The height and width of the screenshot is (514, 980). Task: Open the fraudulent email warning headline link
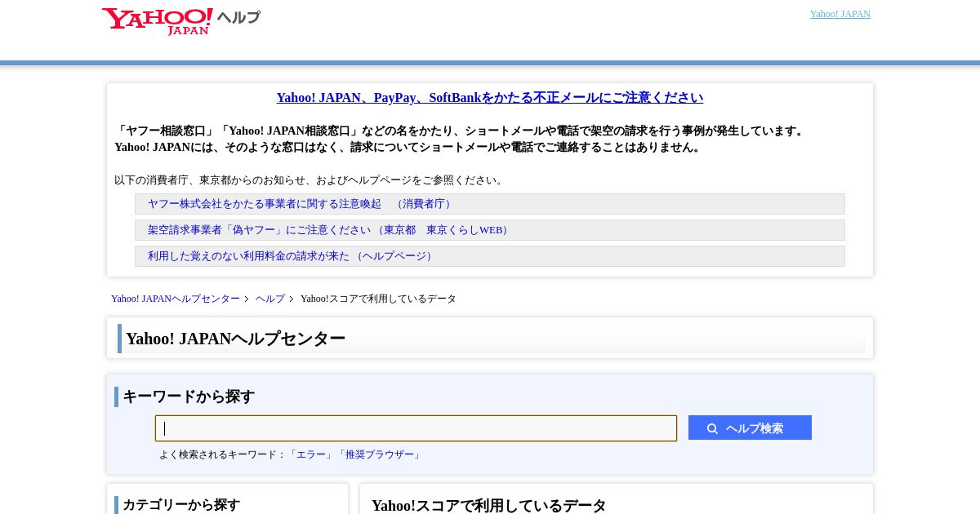(x=490, y=98)
